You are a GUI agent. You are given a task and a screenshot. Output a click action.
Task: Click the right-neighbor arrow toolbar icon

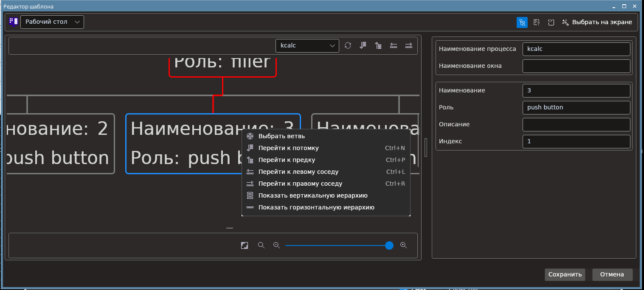point(409,45)
